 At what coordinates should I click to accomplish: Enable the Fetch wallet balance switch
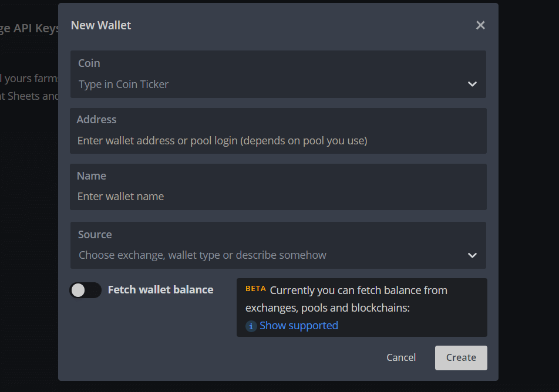(x=86, y=290)
